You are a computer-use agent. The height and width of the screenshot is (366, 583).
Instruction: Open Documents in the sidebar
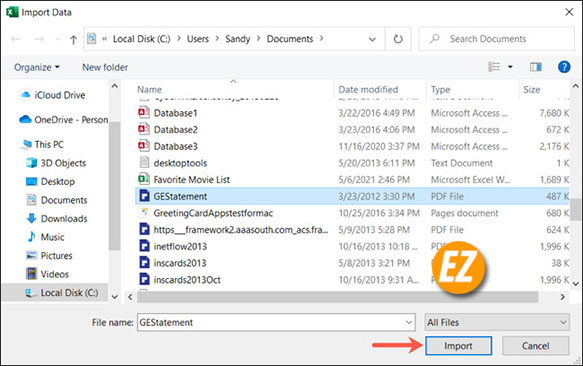point(57,200)
